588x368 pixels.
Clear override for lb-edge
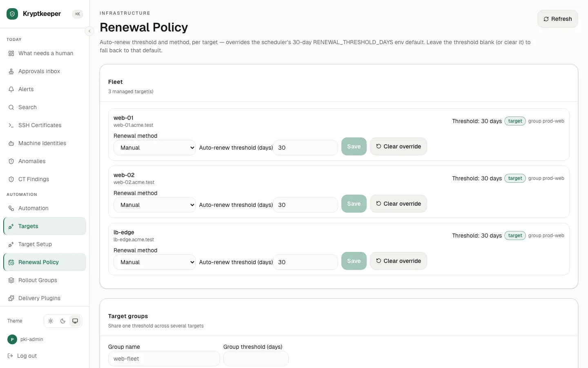coord(399,261)
